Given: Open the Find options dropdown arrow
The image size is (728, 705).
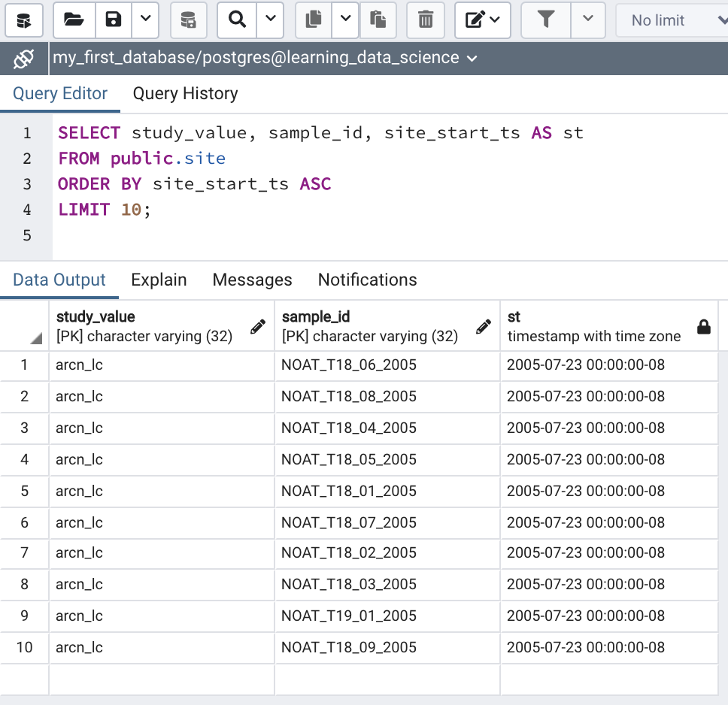Looking at the screenshot, I should (270, 20).
